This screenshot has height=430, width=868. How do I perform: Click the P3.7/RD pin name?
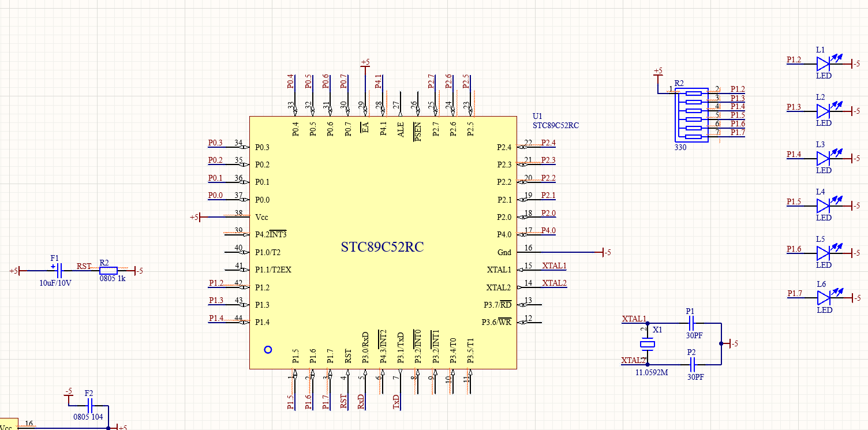(497, 305)
